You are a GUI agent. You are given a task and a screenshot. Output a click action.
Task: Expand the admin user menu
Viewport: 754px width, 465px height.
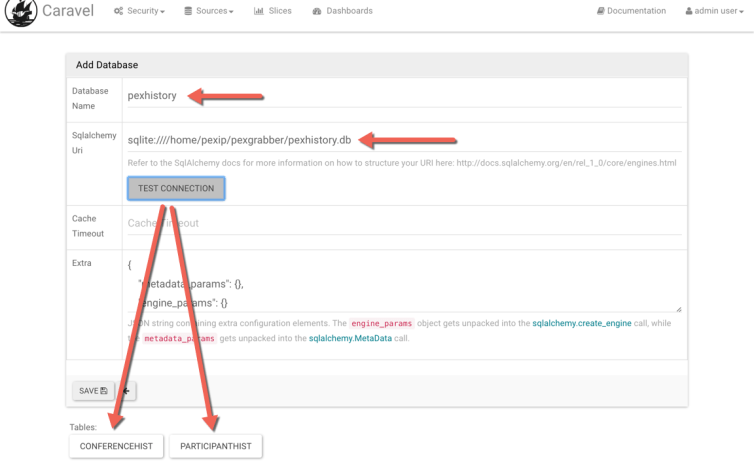pos(715,11)
